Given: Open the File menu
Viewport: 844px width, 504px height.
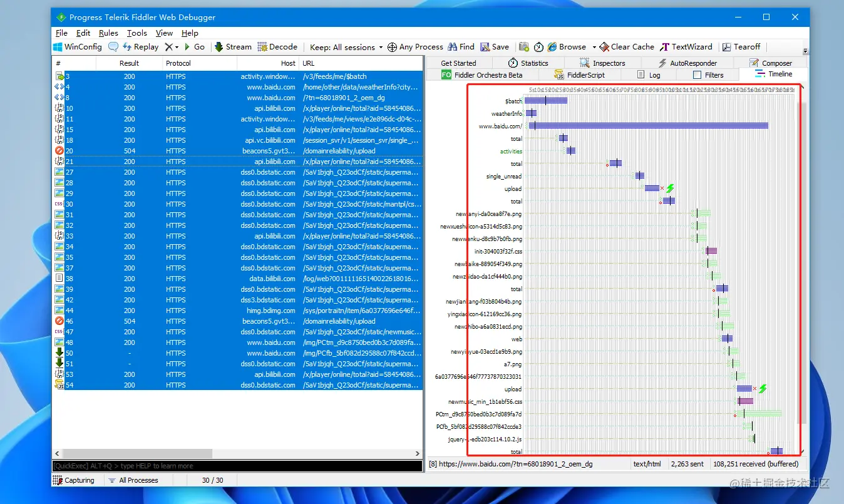Looking at the screenshot, I should point(61,33).
